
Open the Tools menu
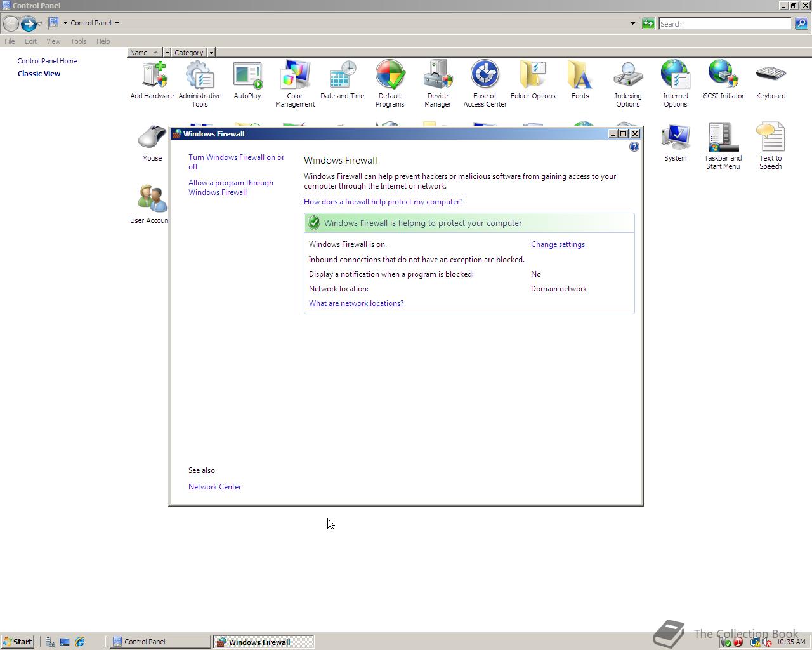pos(79,41)
